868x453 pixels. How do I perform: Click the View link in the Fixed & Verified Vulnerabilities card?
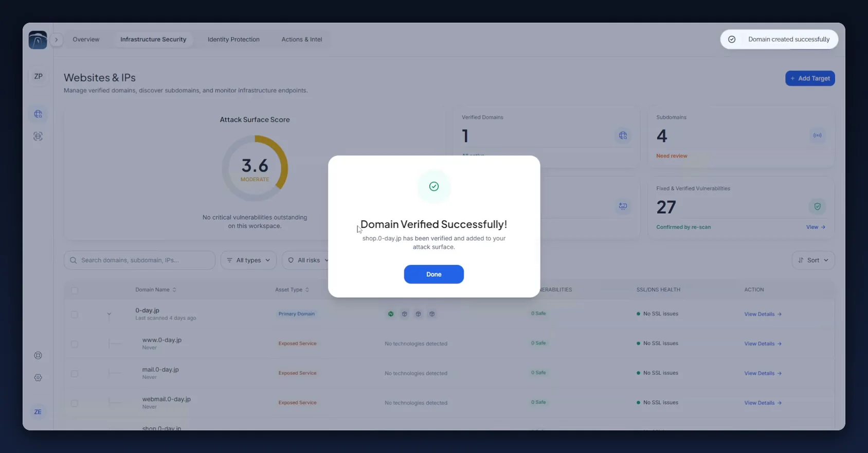(x=816, y=227)
